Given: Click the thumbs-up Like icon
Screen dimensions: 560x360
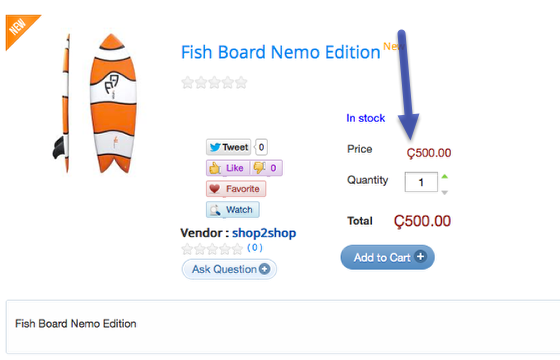Looking at the screenshot, I should point(215,168).
